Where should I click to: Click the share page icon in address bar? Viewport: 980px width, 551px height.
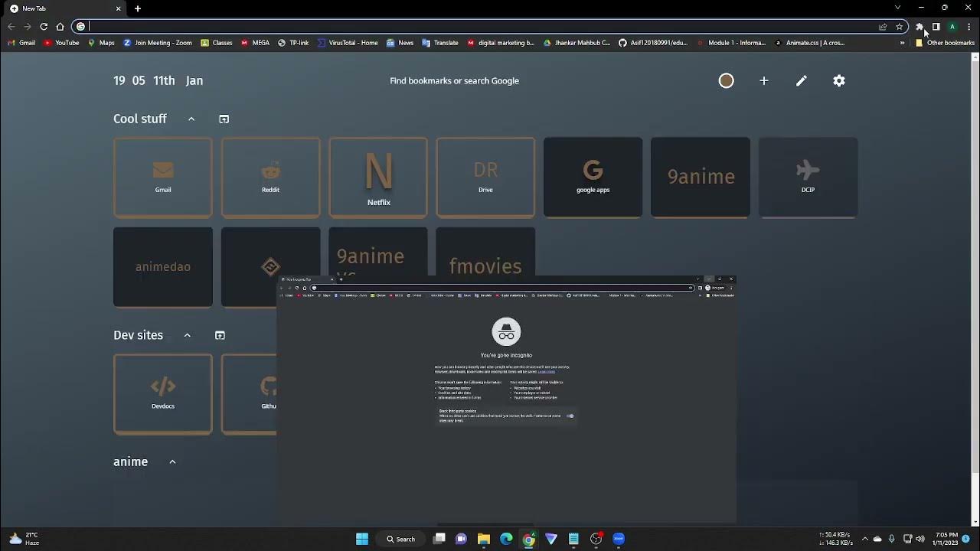[883, 27]
